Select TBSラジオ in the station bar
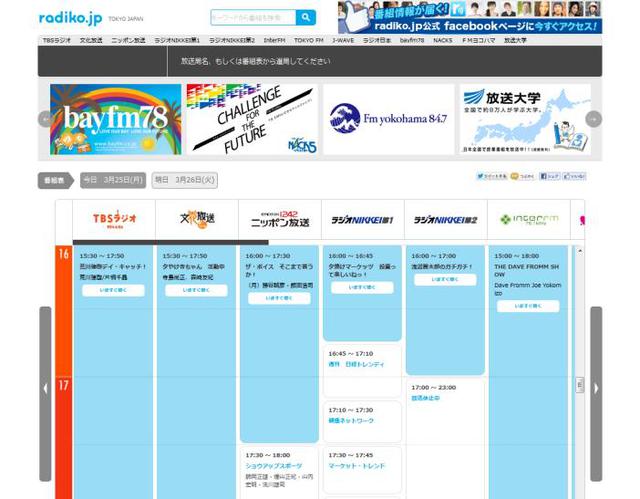Viewport: 640px width, 499px height. pos(57,40)
